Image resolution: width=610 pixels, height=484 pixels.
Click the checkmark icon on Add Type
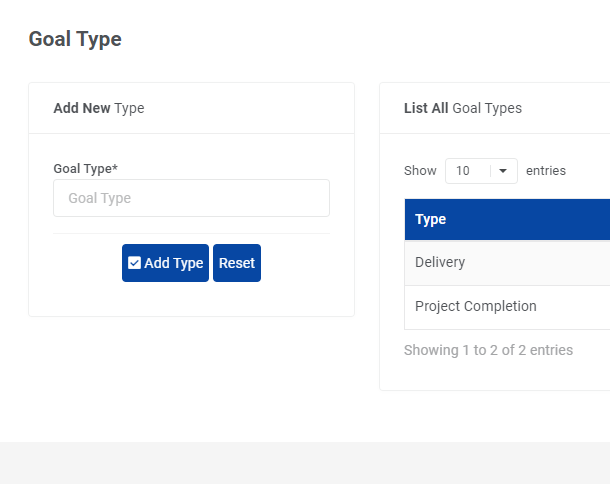pyautogui.click(x=134, y=263)
